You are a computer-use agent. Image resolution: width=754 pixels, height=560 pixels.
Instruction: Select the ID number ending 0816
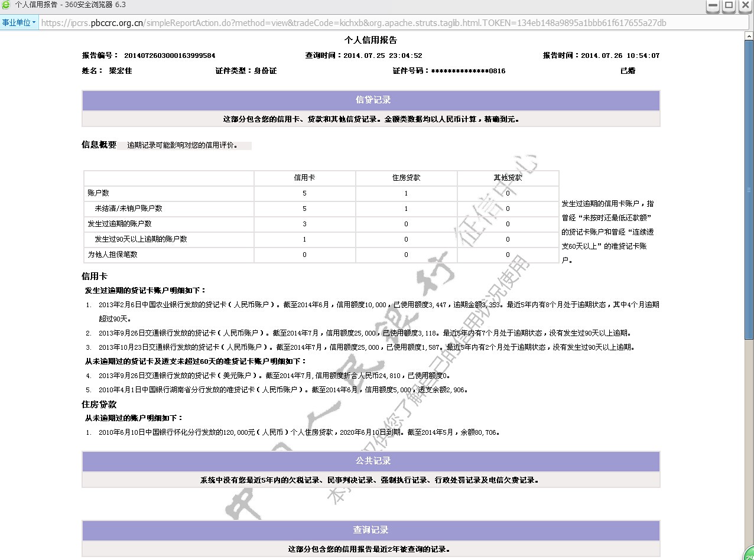(468, 71)
